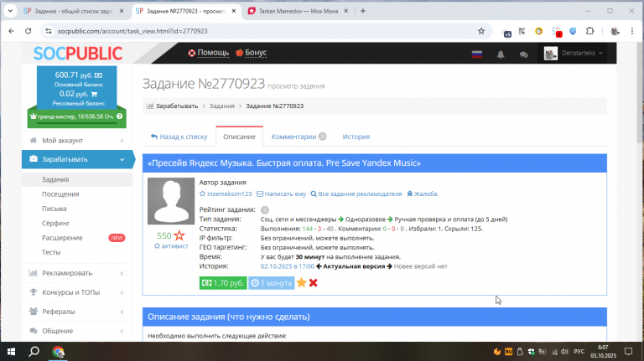Click the red star rating icon
Screen dimensions: 644x361
click(179, 235)
